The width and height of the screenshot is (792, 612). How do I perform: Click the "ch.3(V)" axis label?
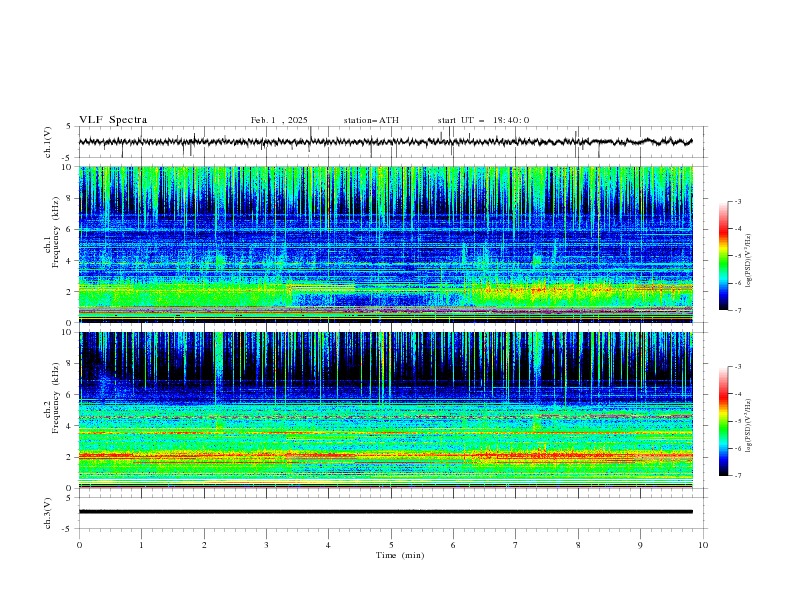click(48, 513)
